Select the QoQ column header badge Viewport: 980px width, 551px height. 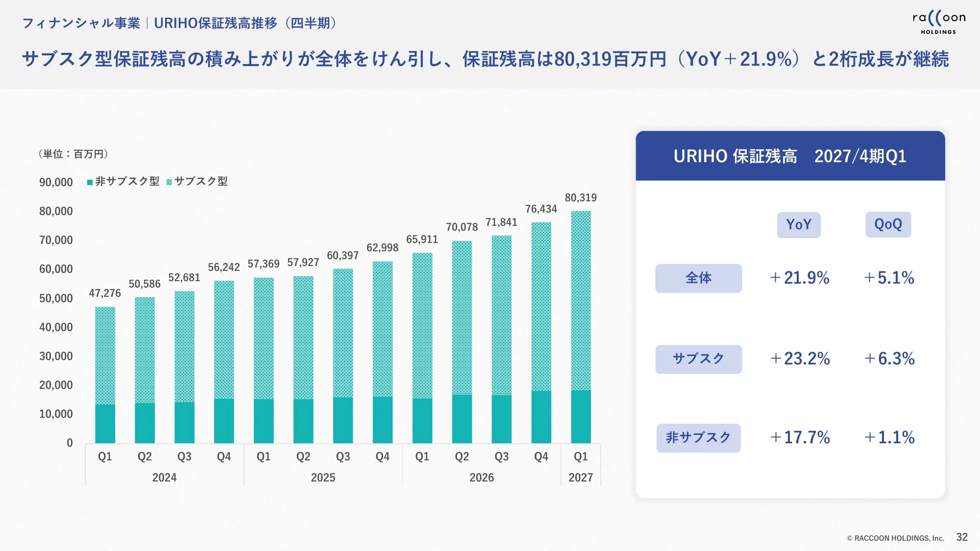888,224
